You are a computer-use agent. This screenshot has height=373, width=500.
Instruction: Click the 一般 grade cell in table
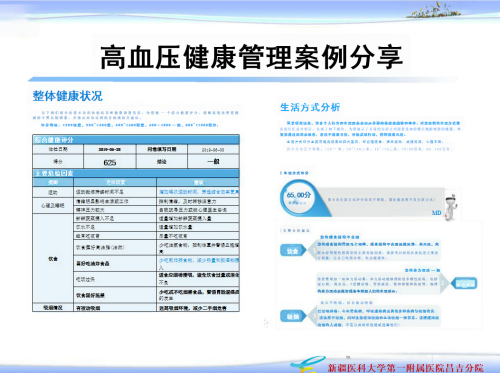click(x=213, y=162)
